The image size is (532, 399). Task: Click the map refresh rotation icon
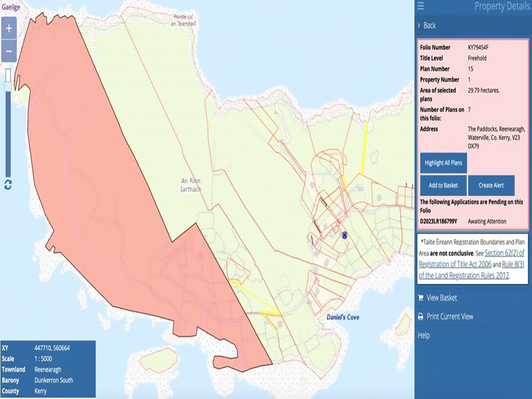tap(8, 185)
